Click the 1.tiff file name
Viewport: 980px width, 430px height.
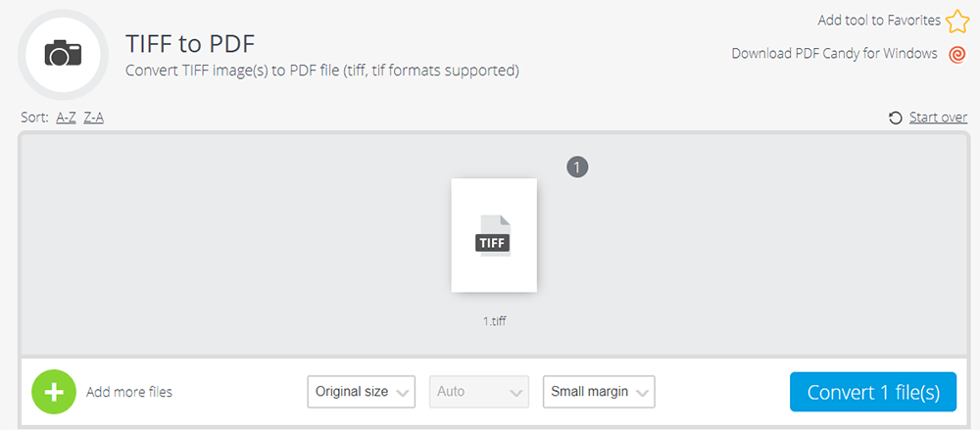(x=494, y=320)
